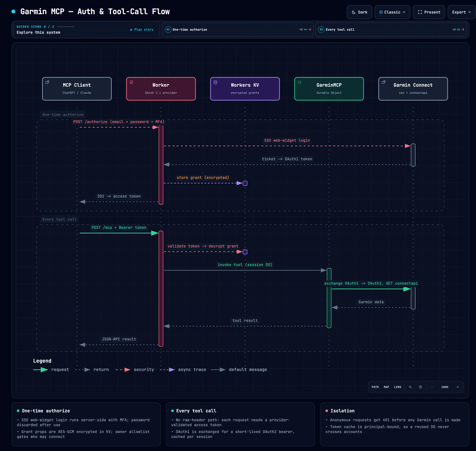Click the 'SSO web-widget login' message label

pos(287,140)
